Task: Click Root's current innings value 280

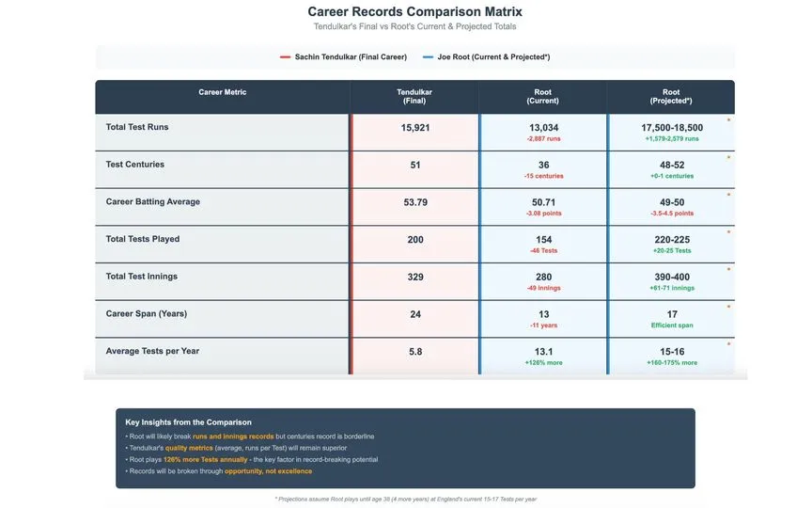Action: coord(544,277)
